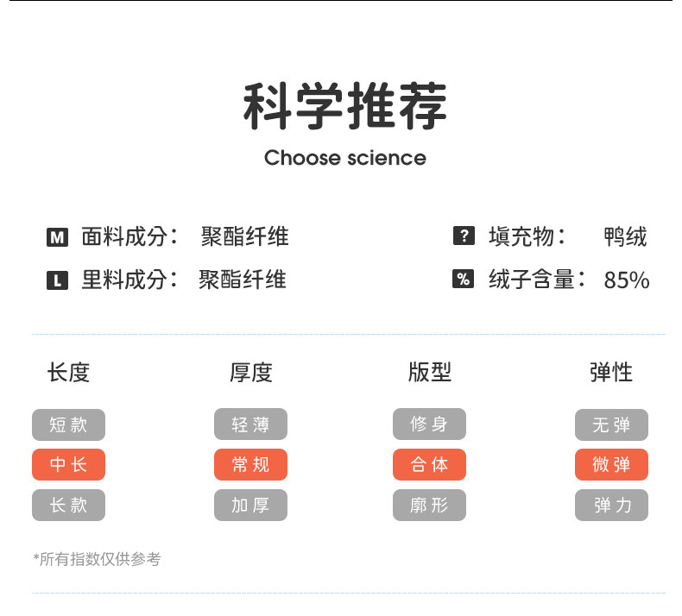Select the 弹力 elasticity option
Screen dimensions: 682x616
(x=611, y=506)
